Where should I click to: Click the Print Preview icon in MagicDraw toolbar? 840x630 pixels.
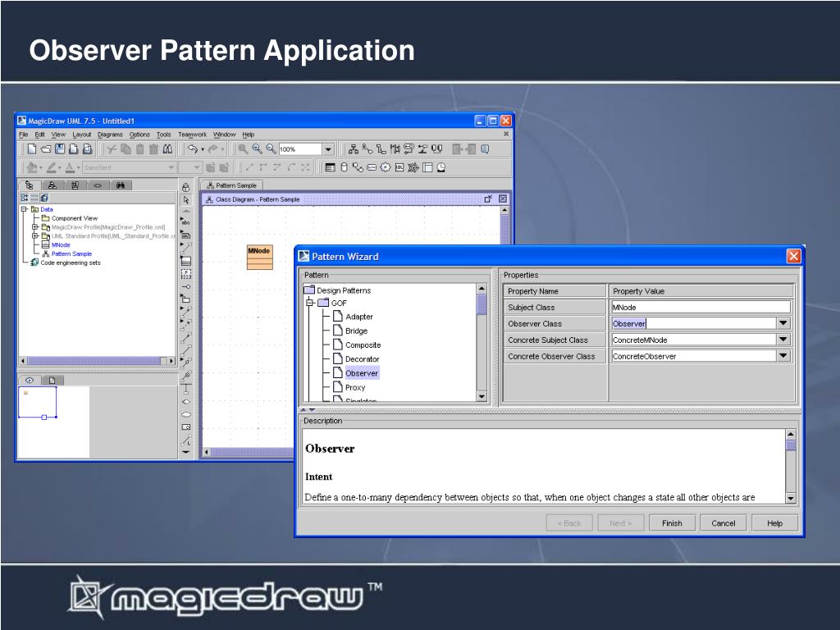88,149
